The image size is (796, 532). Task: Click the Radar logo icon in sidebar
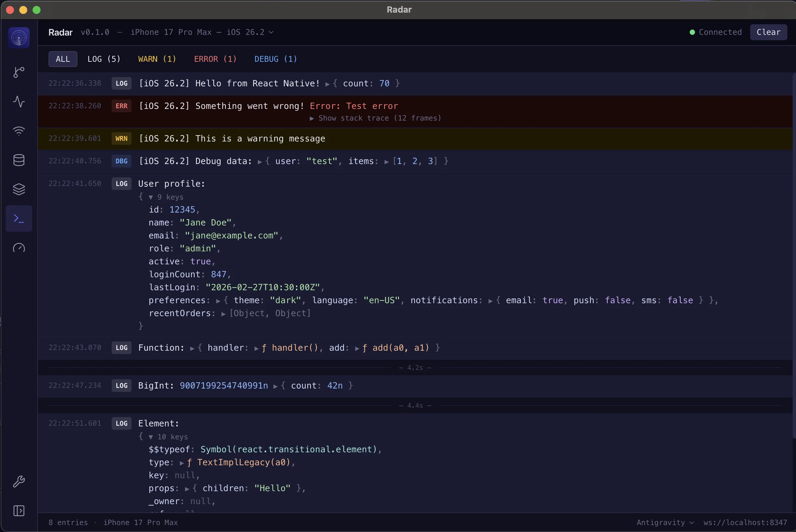click(x=19, y=38)
